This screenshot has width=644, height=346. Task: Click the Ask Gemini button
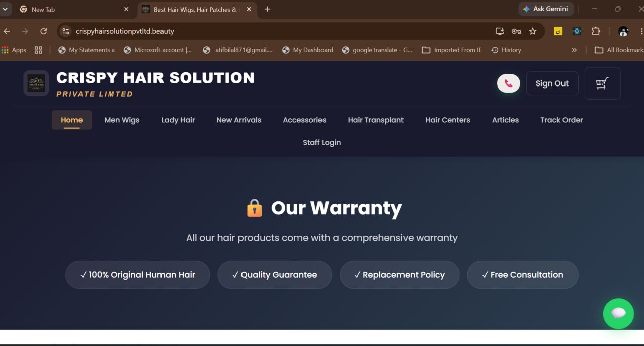coord(545,9)
